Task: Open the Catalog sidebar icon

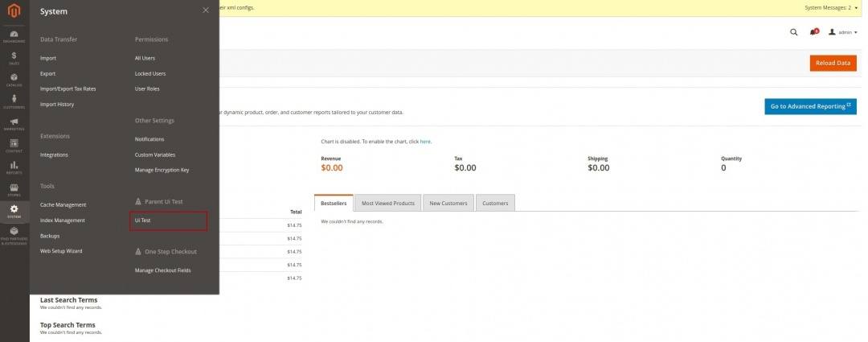Action: point(14,80)
